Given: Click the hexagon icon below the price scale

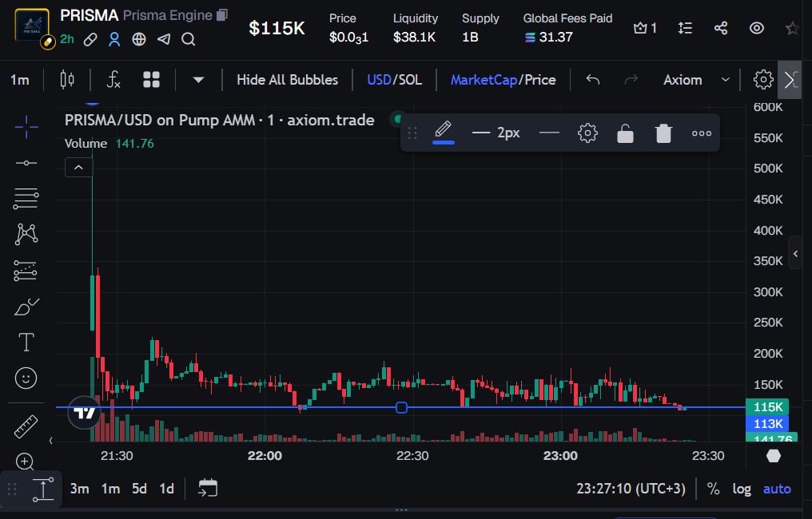Looking at the screenshot, I should [773, 456].
